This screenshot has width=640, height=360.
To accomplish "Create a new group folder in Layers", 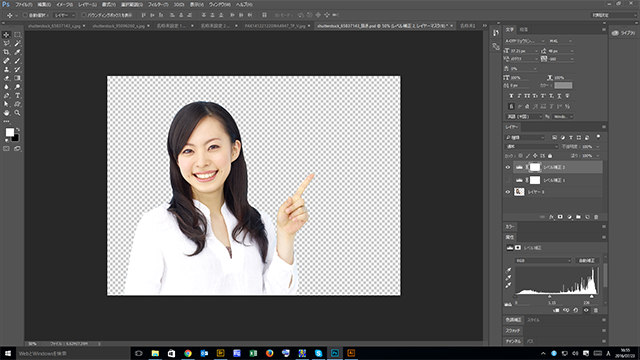I will click(578, 217).
